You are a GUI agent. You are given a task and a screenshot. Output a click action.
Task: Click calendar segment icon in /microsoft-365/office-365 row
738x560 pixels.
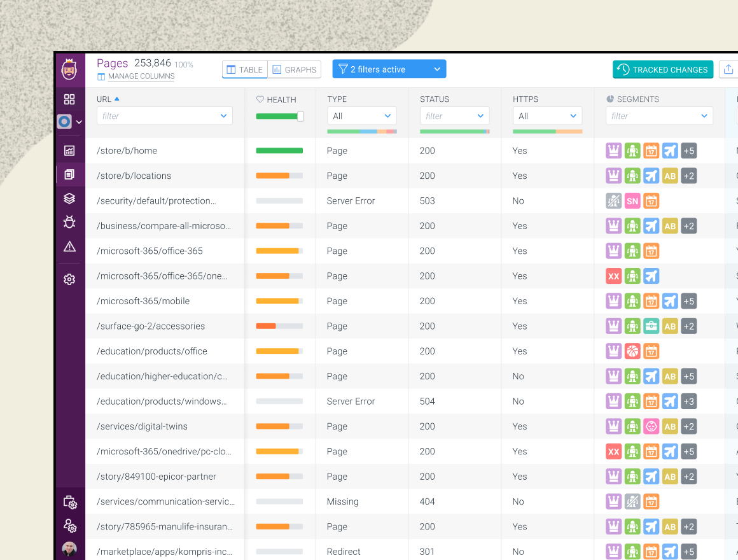point(651,251)
